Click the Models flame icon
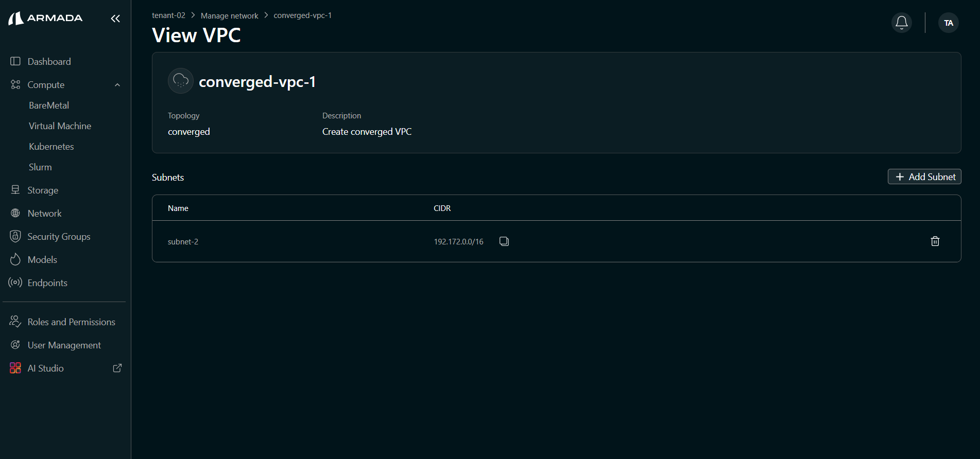This screenshot has width=980, height=459. click(15, 259)
